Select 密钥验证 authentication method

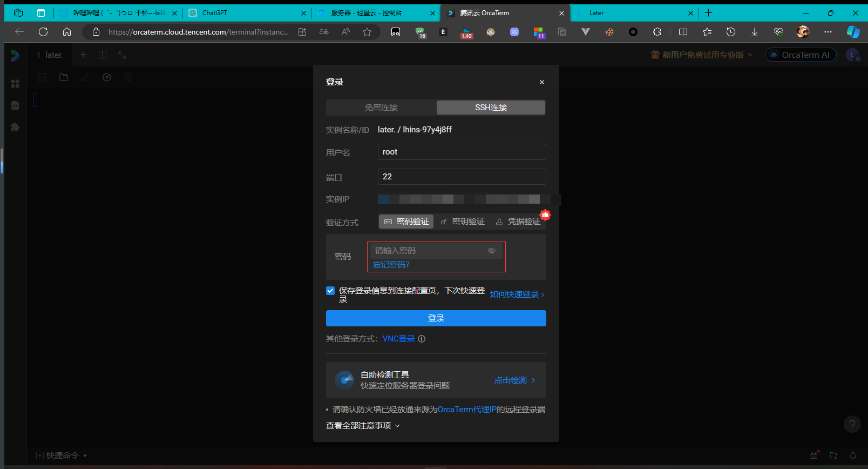[463, 222]
